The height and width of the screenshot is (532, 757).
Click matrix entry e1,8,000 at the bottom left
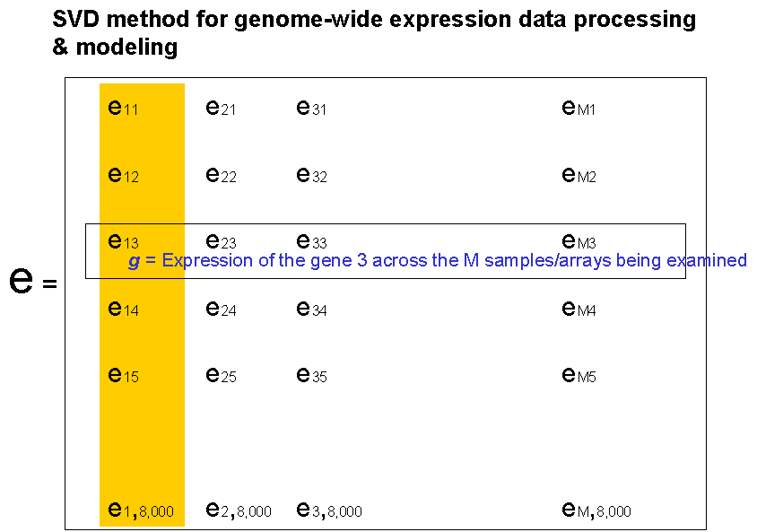pos(140,510)
